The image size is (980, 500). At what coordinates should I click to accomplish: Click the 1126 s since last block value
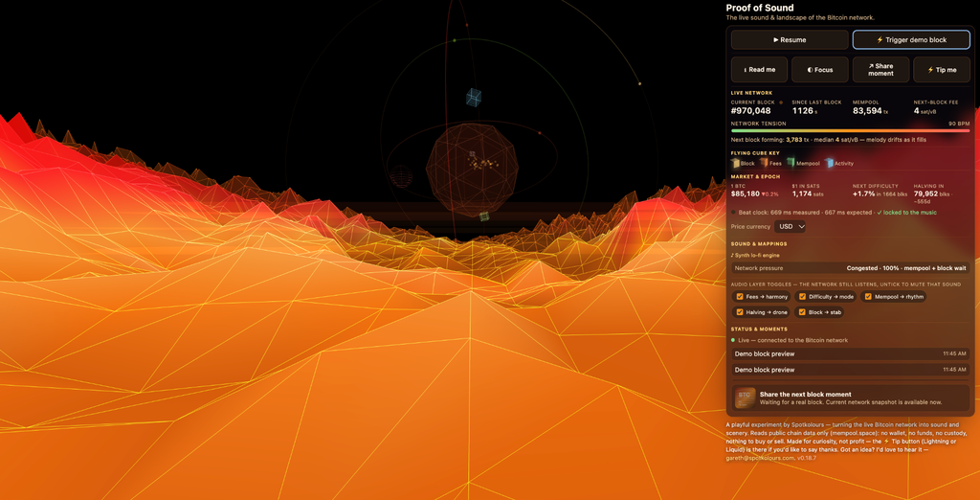[803, 111]
